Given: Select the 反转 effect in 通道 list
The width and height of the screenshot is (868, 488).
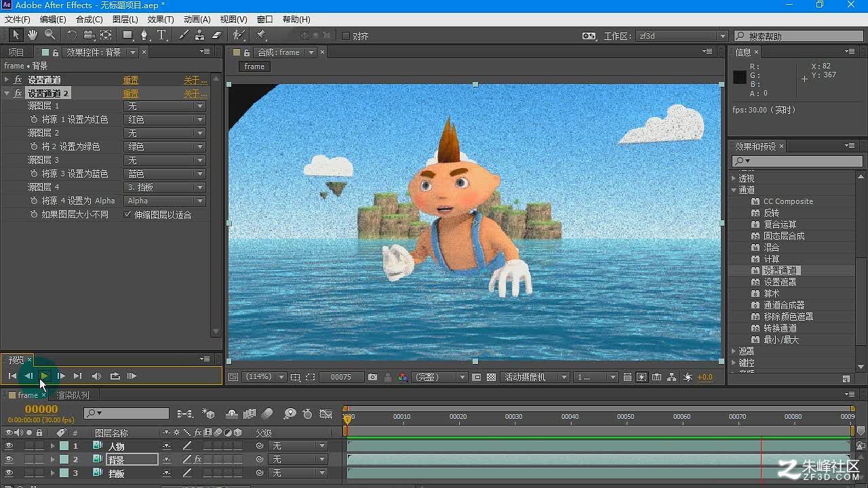Looking at the screenshot, I should pos(771,213).
